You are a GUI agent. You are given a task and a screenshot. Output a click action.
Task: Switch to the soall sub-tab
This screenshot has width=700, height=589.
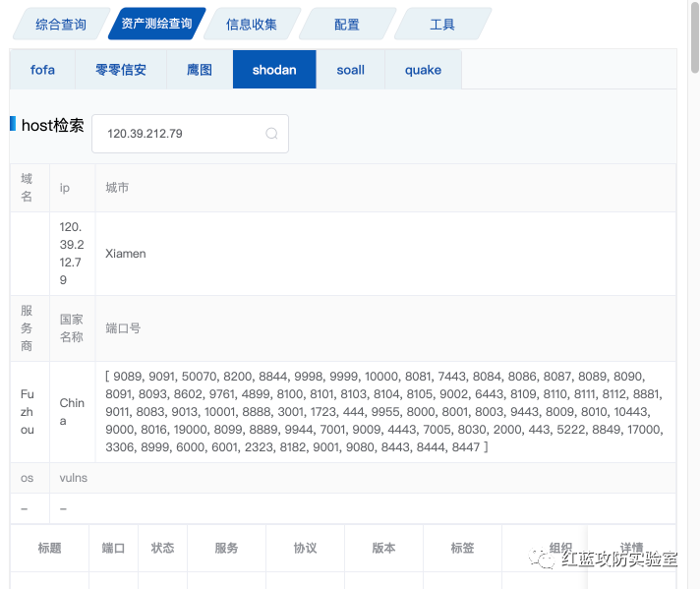[350, 70]
